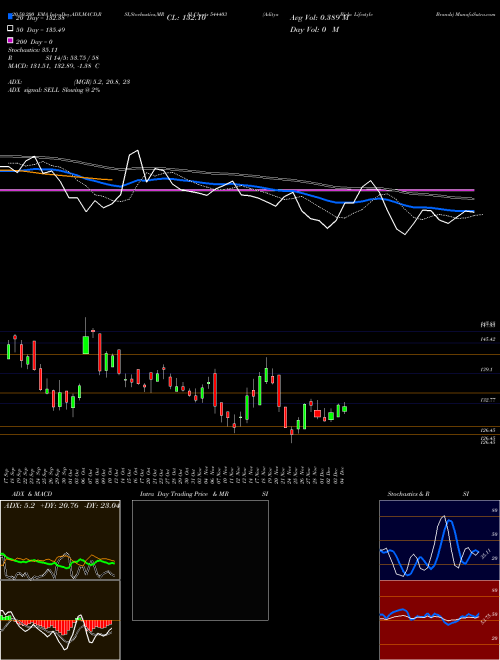Click the tall green candlestick near 145.42
Viewport: 500px width, 660px height.
pos(85,345)
